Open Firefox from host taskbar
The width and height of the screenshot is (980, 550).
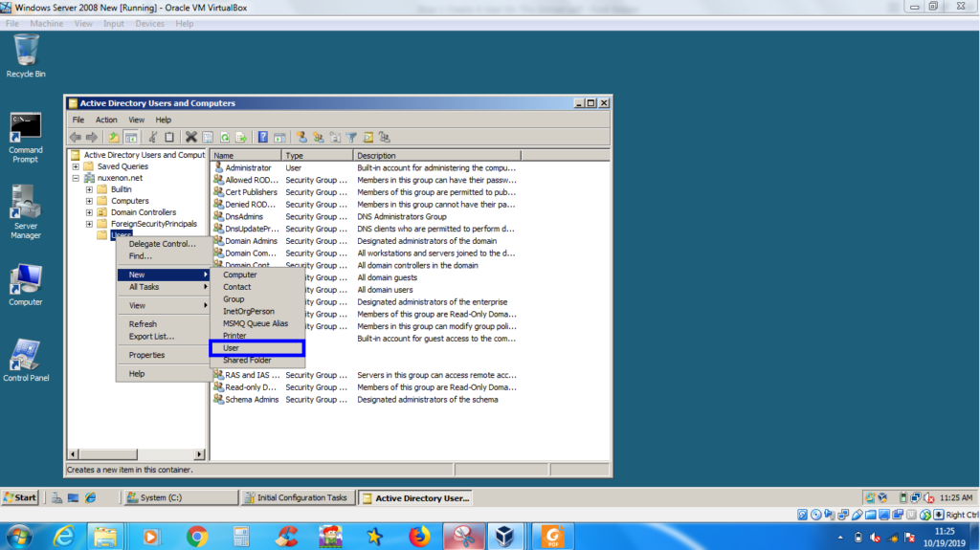(419, 537)
